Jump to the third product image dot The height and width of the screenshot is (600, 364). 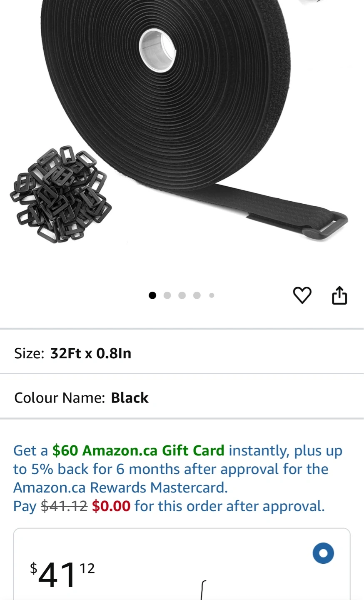(182, 295)
